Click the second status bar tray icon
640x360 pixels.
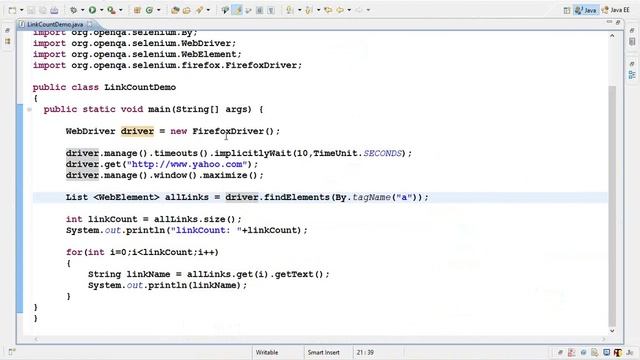pyautogui.click(x=571, y=352)
